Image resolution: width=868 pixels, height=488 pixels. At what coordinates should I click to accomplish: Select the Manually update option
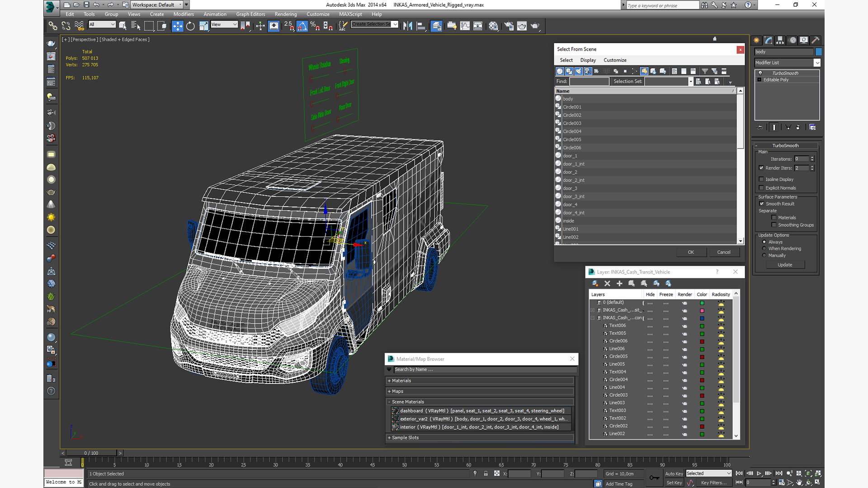click(x=764, y=255)
